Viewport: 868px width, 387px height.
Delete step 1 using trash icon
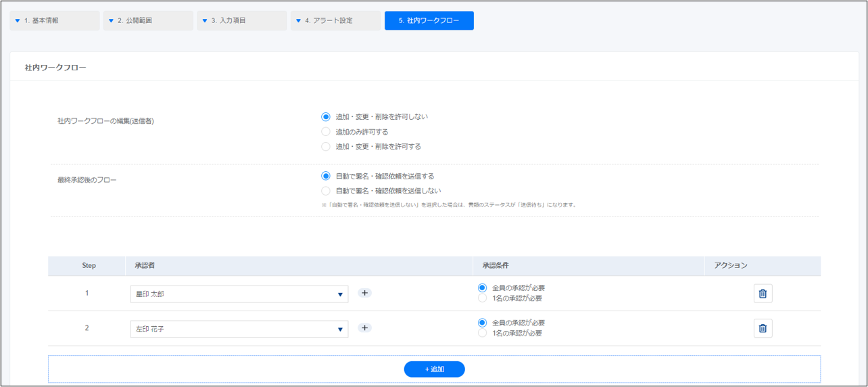[x=763, y=294]
